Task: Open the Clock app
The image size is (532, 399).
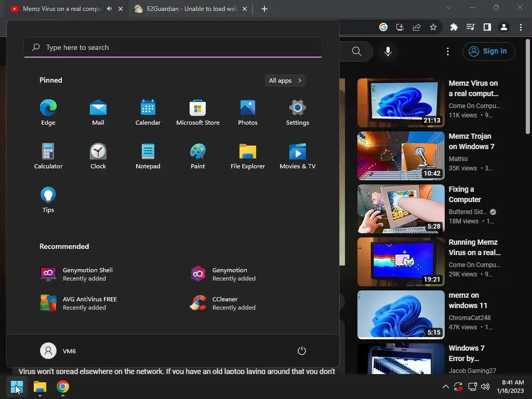Action: coord(98,156)
